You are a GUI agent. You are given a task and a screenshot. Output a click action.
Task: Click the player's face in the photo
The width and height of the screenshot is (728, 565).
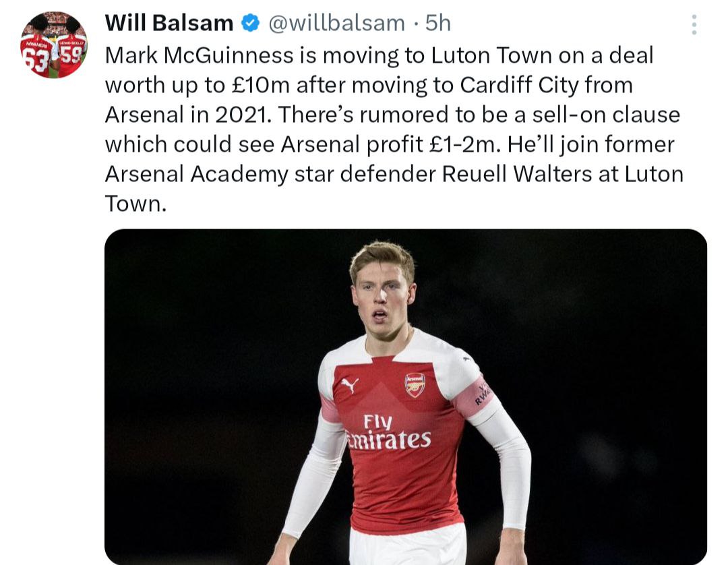[x=382, y=297]
